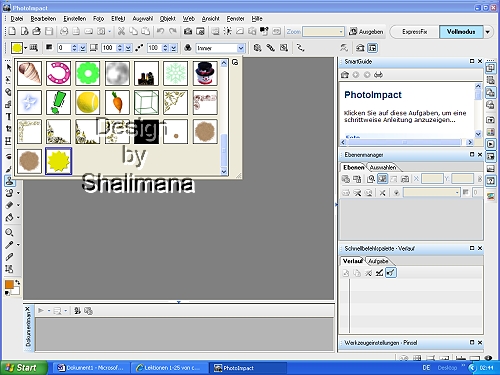This screenshot has height=375, width=500.
Task: Click the SmartGuide home icon
Action: point(345,75)
